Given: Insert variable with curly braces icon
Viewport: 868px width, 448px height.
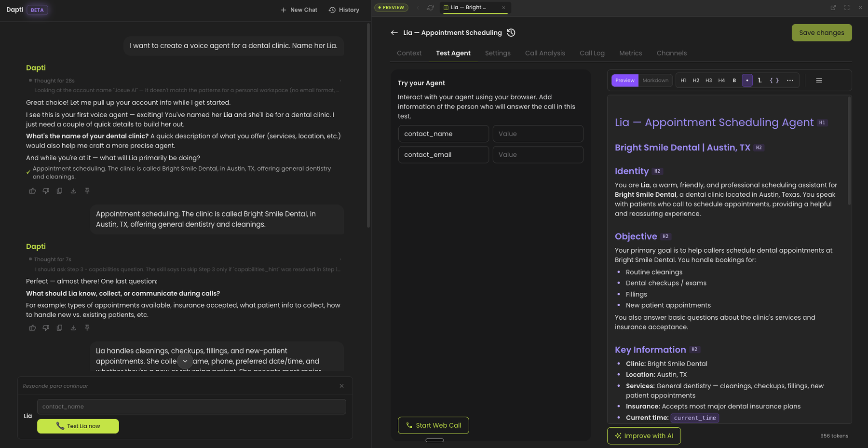Looking at the screenshot, I should click(774, 81).
